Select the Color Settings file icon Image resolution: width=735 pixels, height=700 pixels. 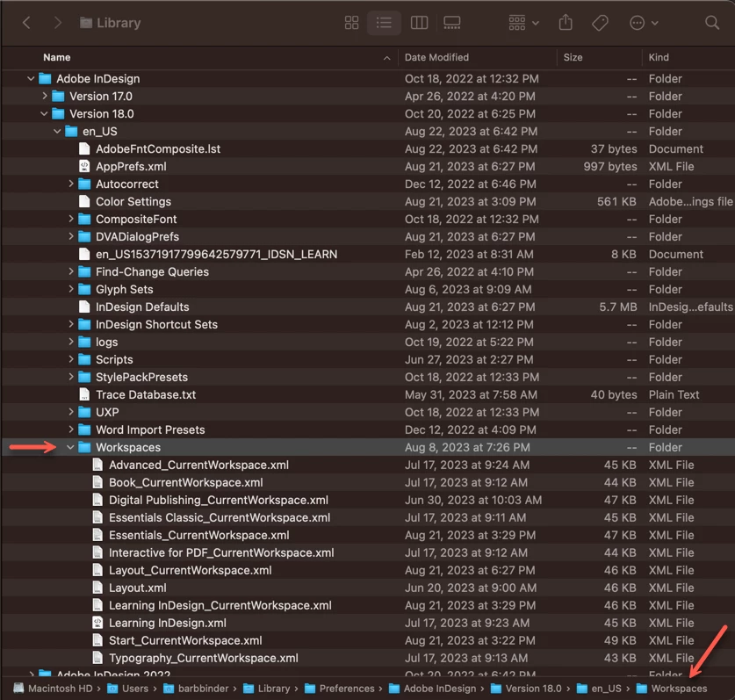coord(84,202)
